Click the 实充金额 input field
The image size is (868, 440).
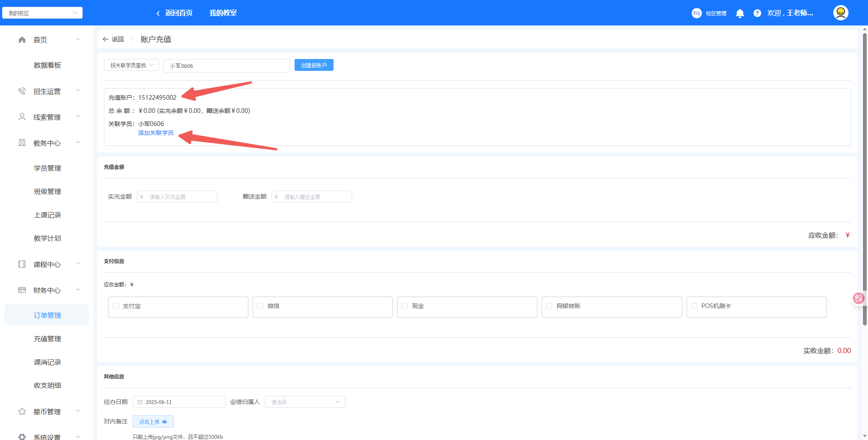177,196
